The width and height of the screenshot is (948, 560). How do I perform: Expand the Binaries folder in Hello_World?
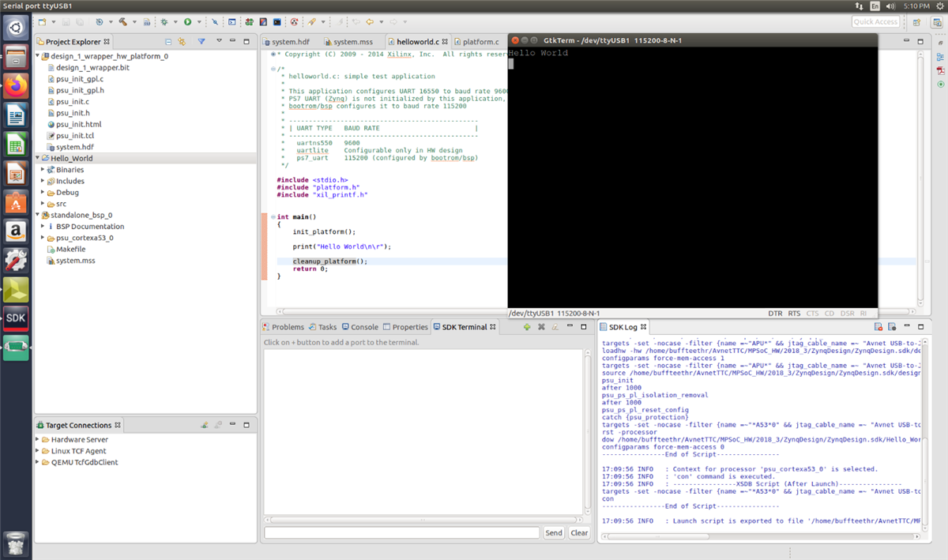click(43, 170)
